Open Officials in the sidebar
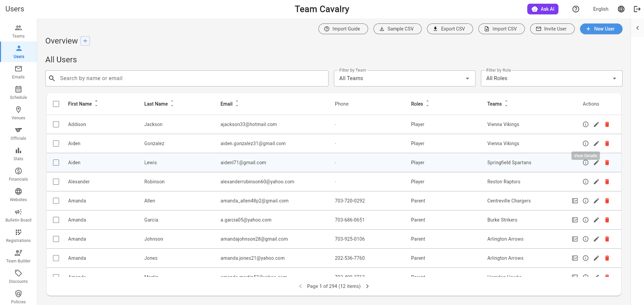 point(18,134)
